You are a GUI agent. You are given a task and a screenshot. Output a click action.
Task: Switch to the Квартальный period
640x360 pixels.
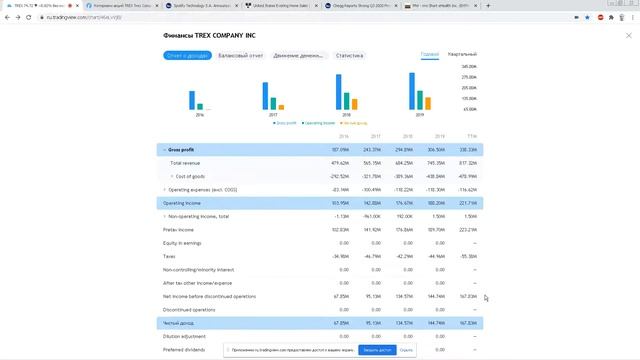[x=462, y=54]
